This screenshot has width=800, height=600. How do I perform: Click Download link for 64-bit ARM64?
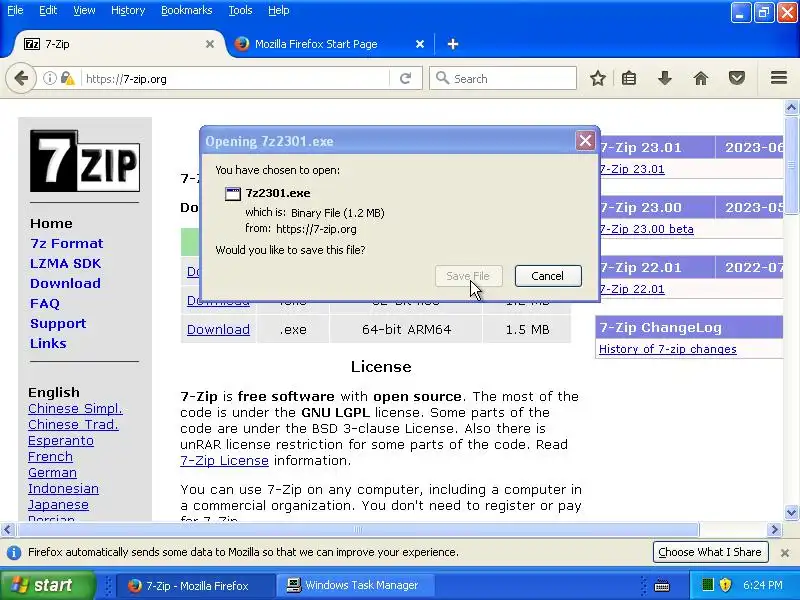tap(218, 330)
